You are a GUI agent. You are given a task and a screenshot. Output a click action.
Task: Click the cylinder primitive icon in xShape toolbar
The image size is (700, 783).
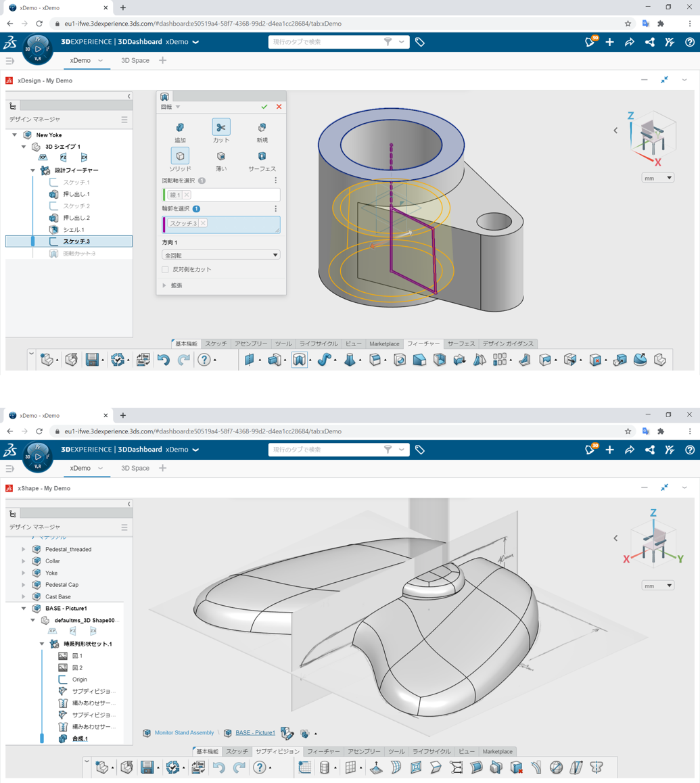coord(324,767)
